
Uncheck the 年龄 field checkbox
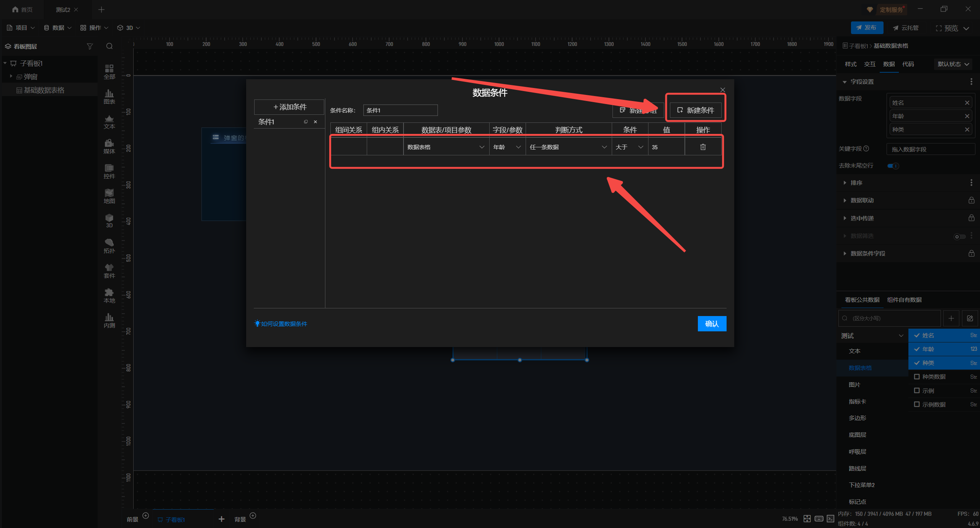917,349
